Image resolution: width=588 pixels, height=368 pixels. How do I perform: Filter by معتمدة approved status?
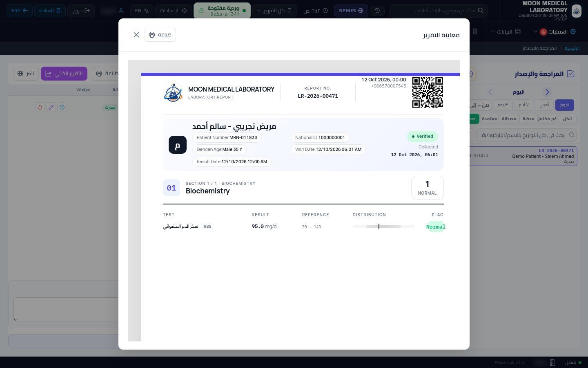[x=489, y=119]
